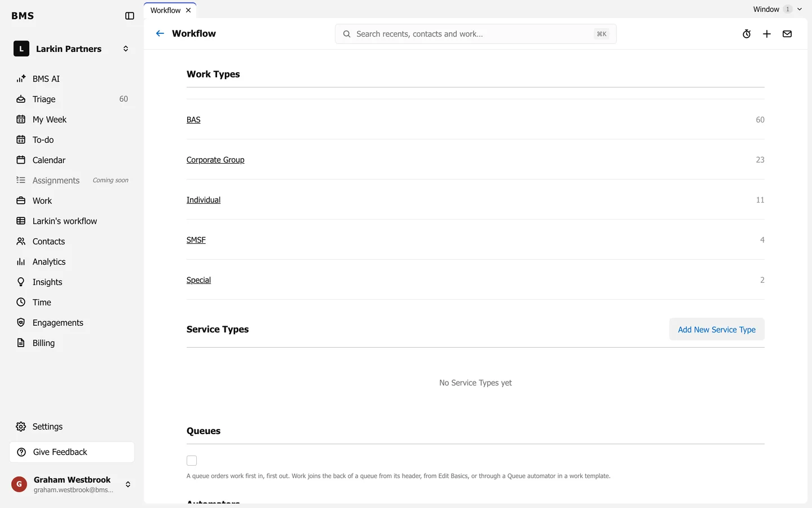Click the BMS logo text
812x508 pixels.
23,16
